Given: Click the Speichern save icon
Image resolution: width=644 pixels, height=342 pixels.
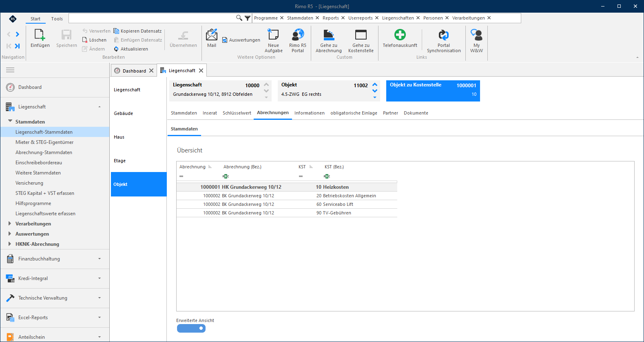Looking at the screenshot, I should [66, 35].
